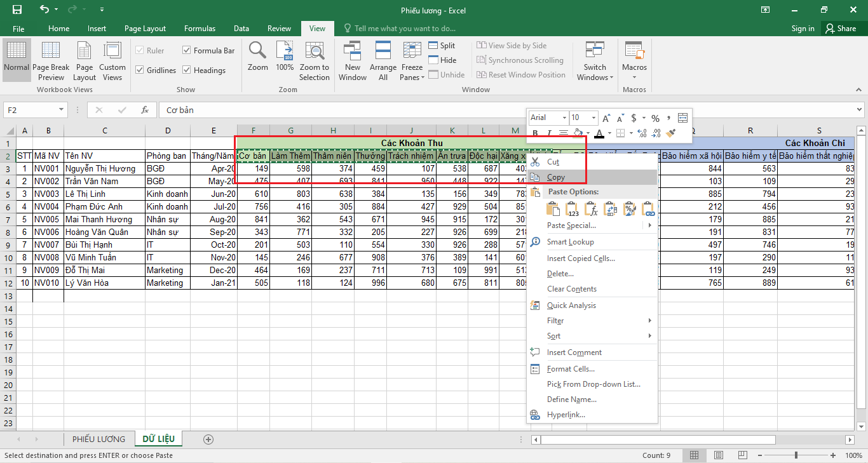Switch to Page Layout view
Screen dimensions: 868x463
pos(85,61)
